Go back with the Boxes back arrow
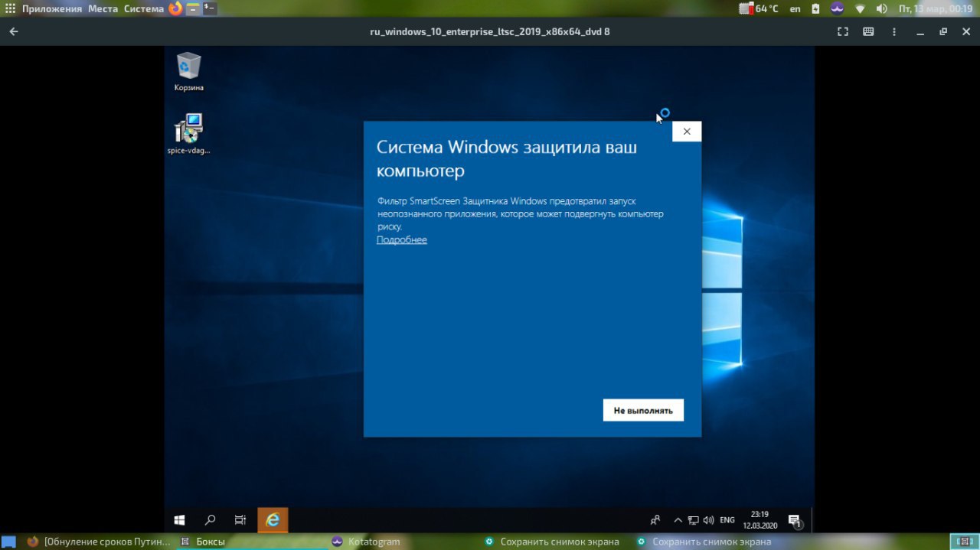The height and width of the screenshot is (550, 980). 14,32
